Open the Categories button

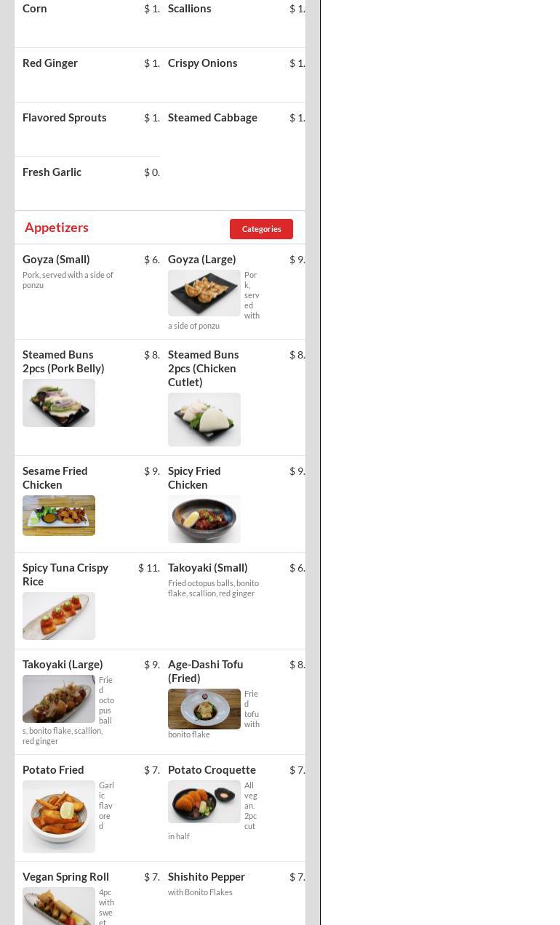pyautogui.click(x=261, y=229)
